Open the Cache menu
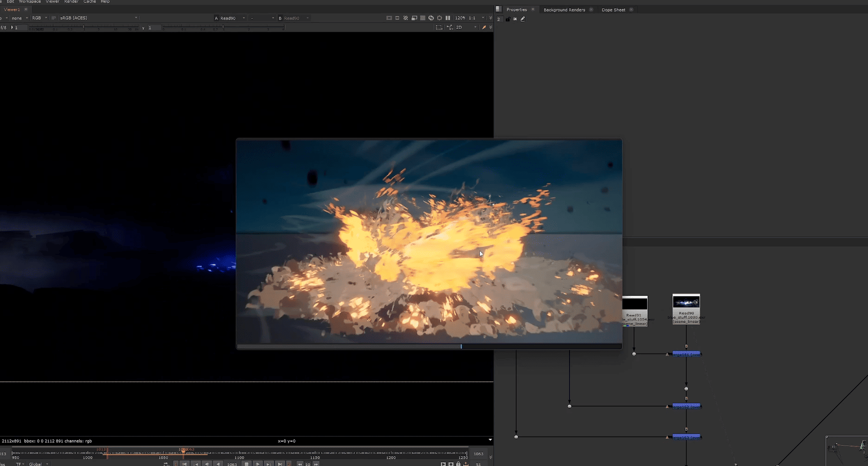Screen dimensions: 868x466 coord(90,2)
